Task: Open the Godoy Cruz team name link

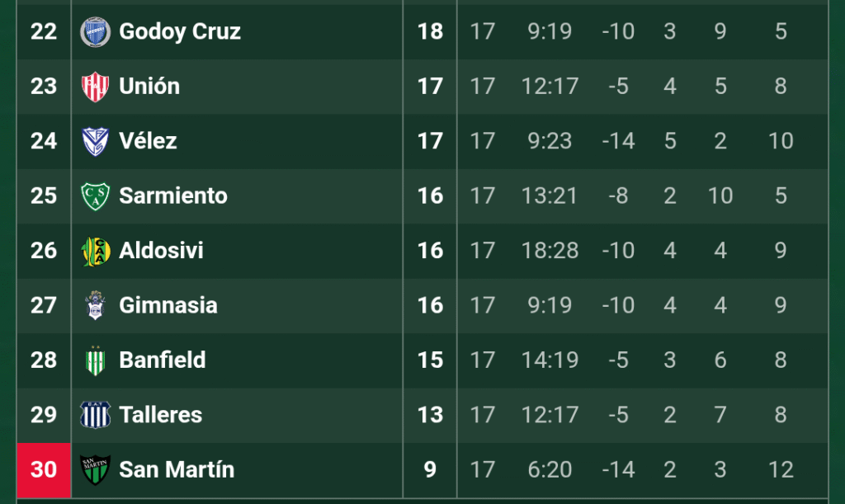Action: [180, 31]
